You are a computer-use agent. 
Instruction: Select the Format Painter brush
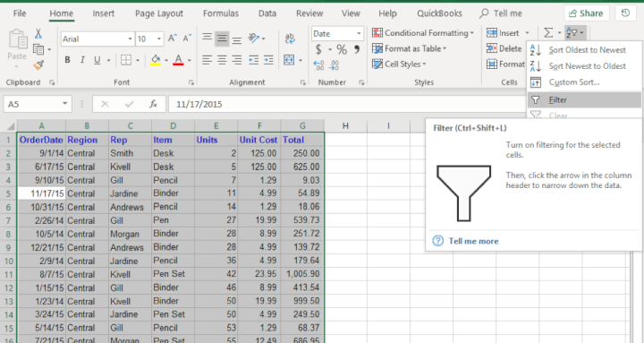point(38,65)
